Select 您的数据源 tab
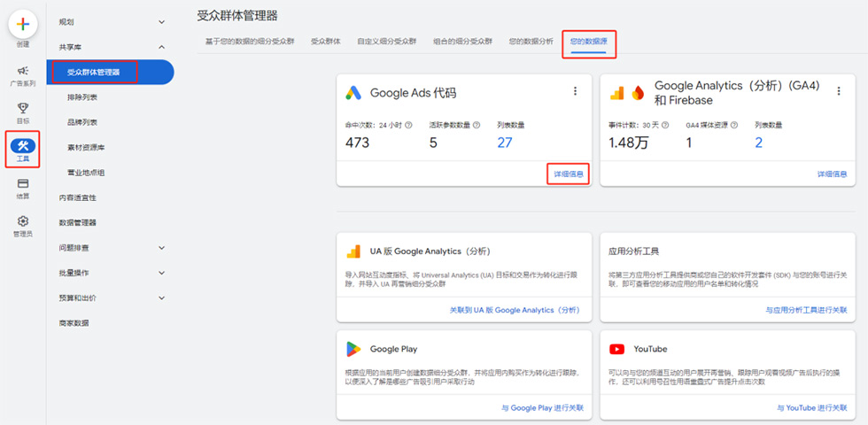Screen dimensions: 868x425 589,42
